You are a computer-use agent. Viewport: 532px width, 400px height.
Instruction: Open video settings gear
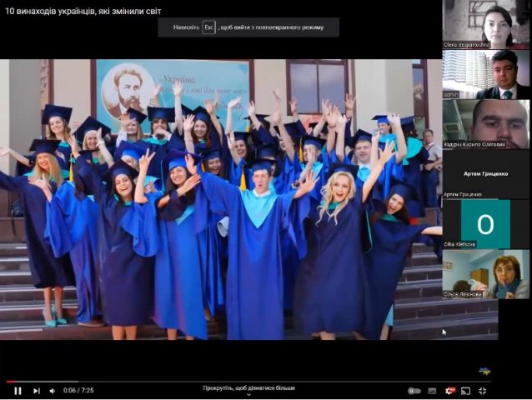(x=449, y=390)
